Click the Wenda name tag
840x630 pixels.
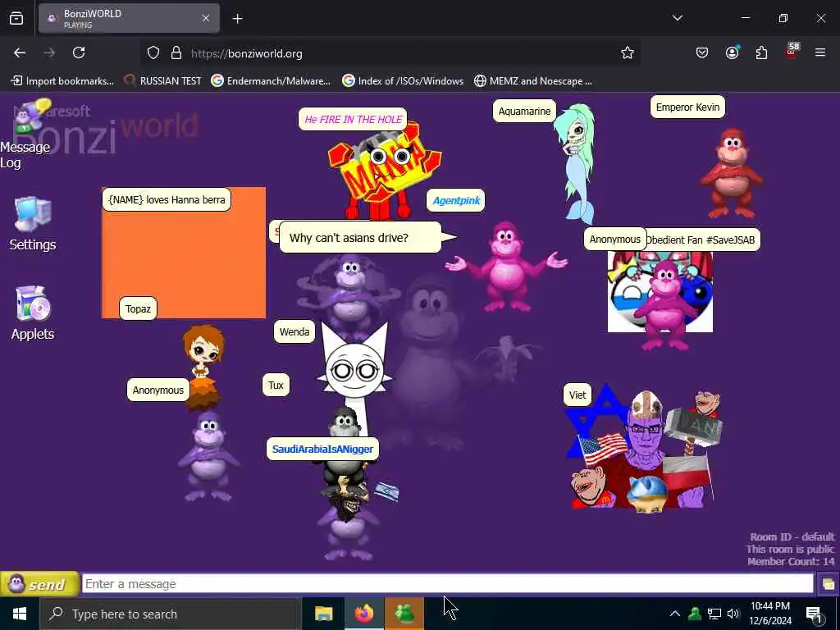point(294,331)
